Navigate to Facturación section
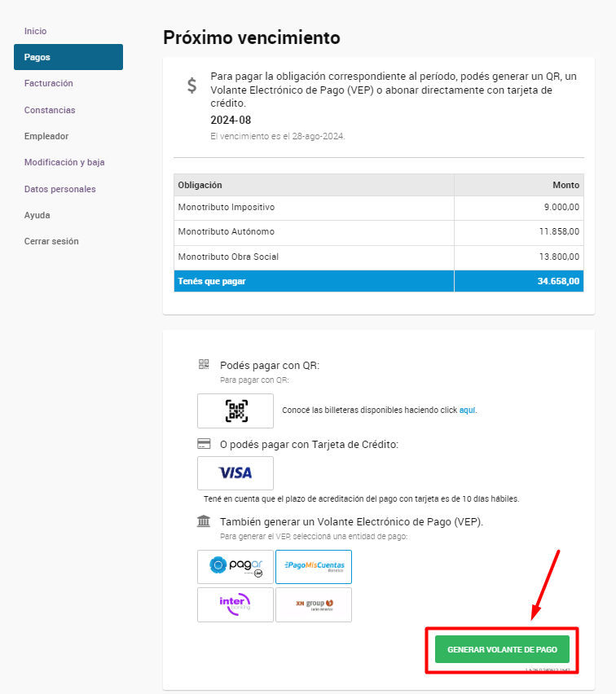Viewport: 616px width, 694px height. (49, 83)
